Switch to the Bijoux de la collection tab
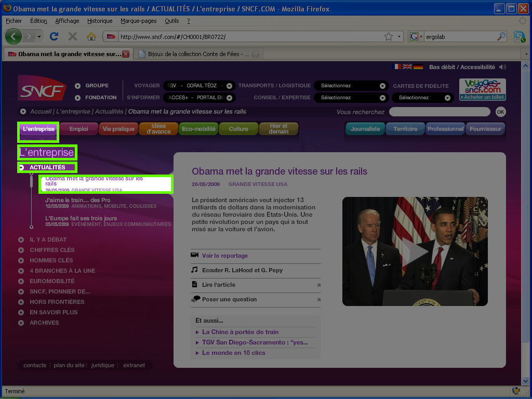Viewport: 532px width, 399px height. click(x=198, y=54)
